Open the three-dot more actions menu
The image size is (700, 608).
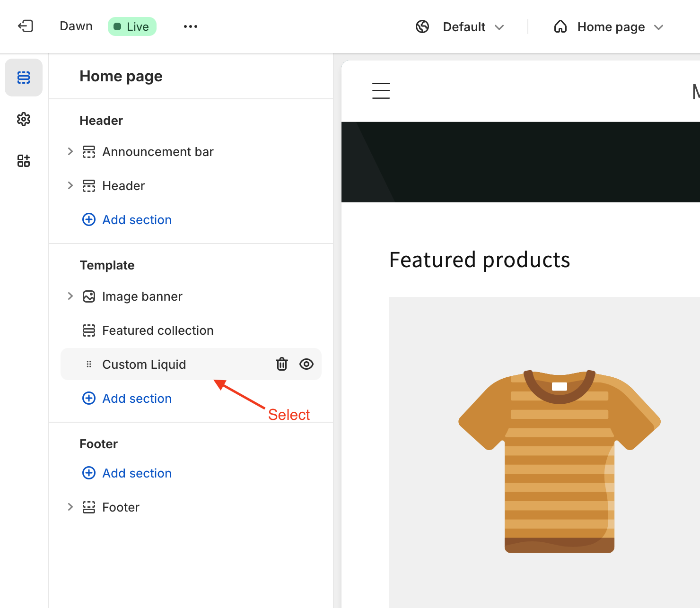(191, 26)
